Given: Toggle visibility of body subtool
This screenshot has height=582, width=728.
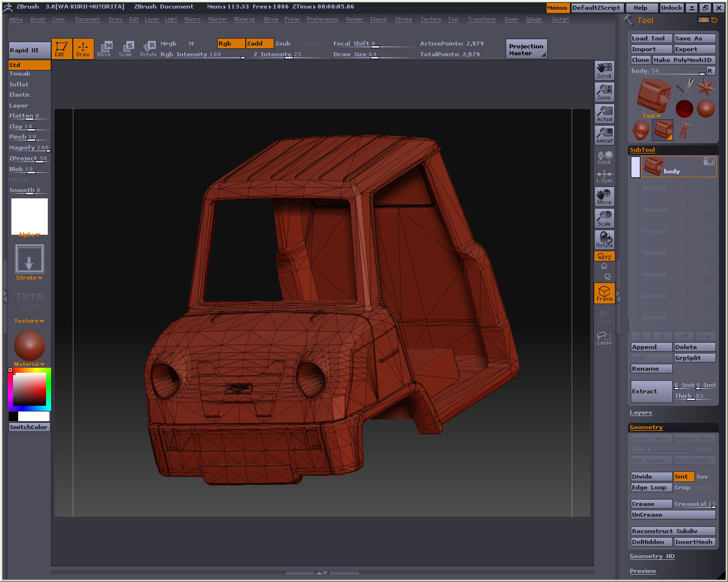Looking at the screenshot, I should 709,162.
